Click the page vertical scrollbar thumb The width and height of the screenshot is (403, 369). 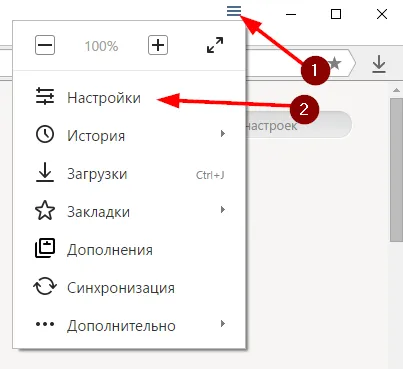tap(396, 170)
